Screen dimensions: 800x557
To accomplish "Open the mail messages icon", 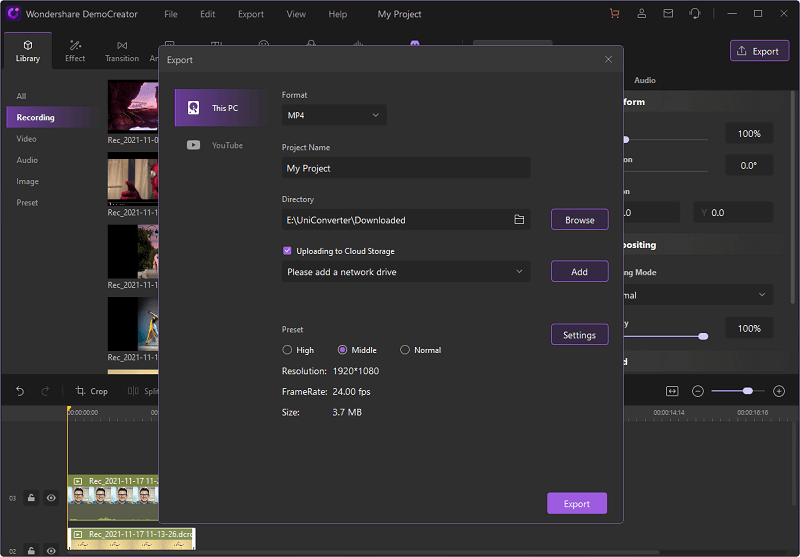I will coord(668,14).
